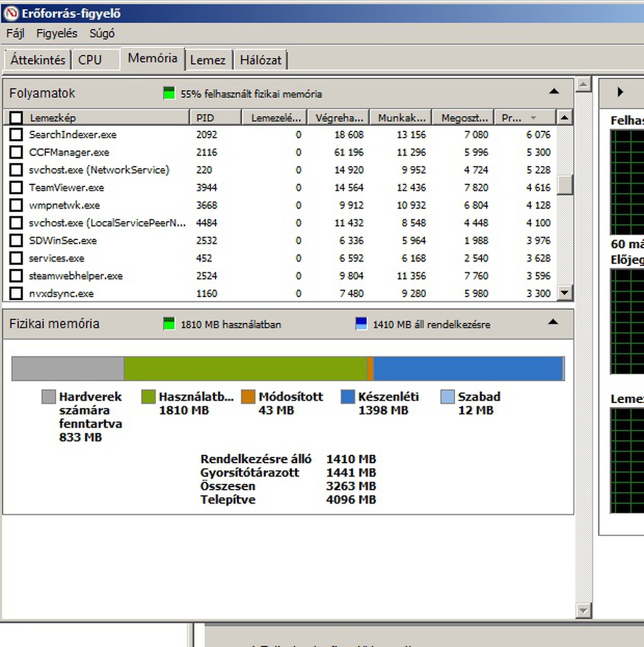Click the Telepítve 4096 MB value
644x647 pixels.
(351, 500)
